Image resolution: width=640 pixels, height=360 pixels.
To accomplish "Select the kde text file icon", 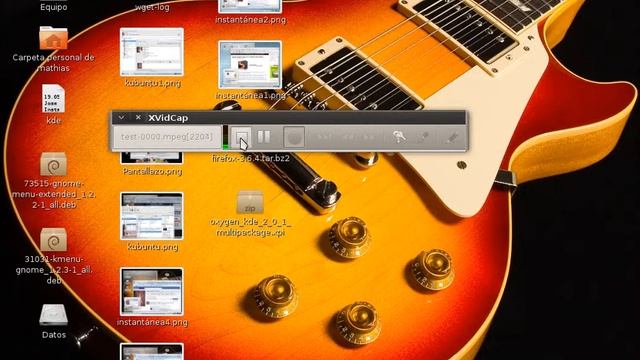I will coord(53,99).
